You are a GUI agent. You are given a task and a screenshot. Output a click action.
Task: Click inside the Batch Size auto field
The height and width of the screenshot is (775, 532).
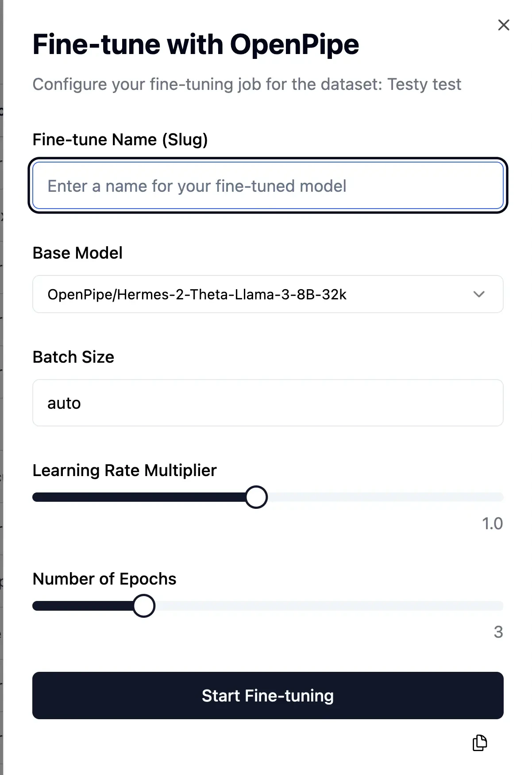(x=267, y=403)
